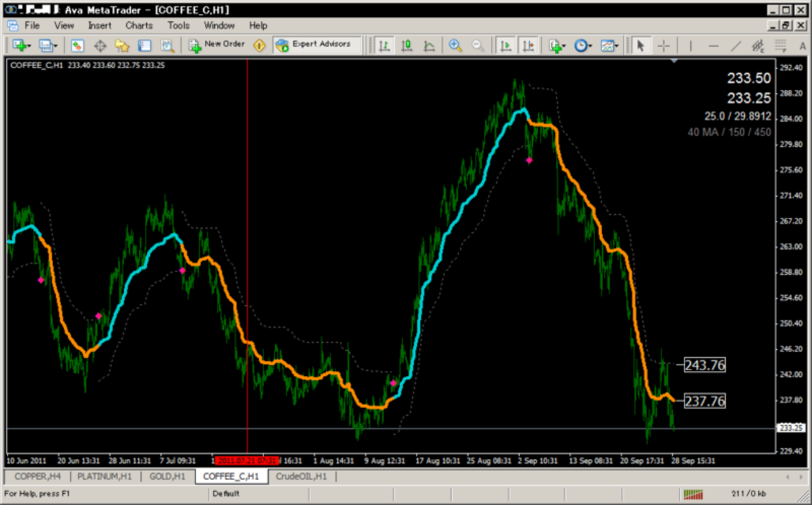Viewport: 812px width, 505px height.
Task: Open the View menu
Action: [x=64, y=26]
